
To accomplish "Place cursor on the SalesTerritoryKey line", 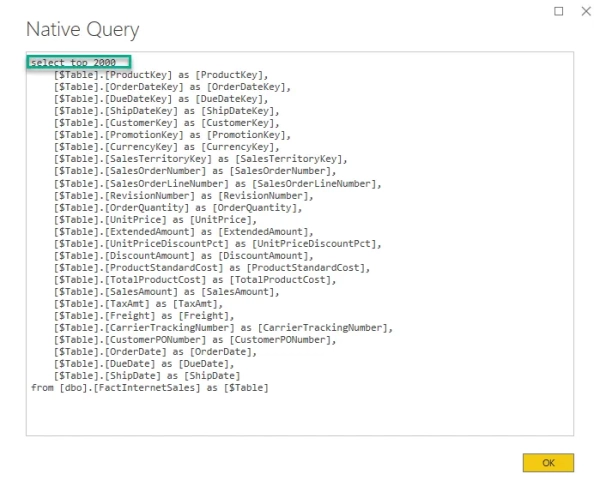I will [199, 158].
